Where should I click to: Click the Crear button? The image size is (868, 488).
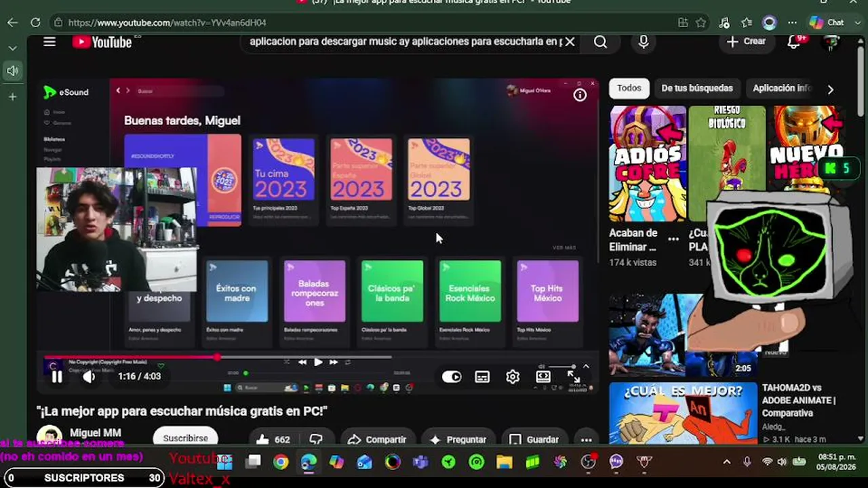[x=746, y=41]
